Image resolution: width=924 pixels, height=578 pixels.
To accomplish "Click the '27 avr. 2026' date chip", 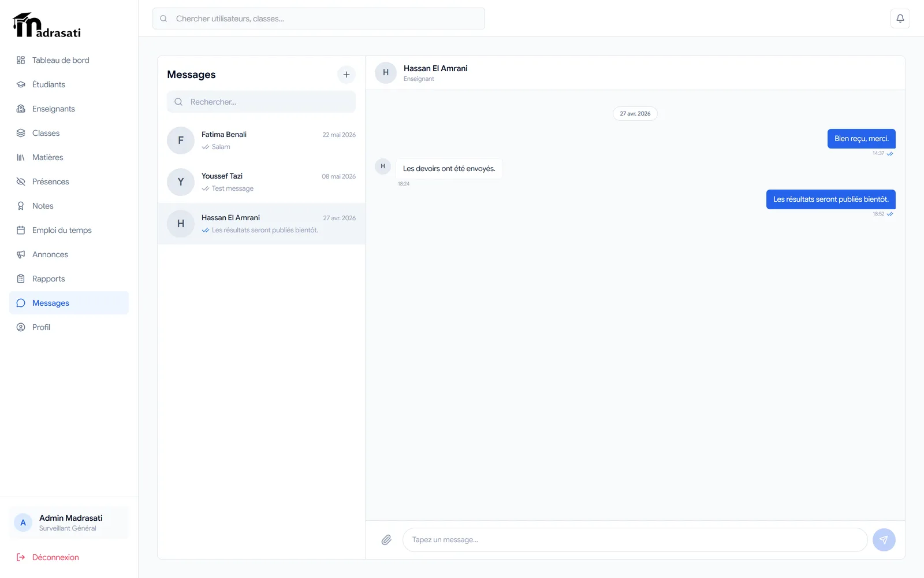I will pyautogui.click(x=635, y=114).
